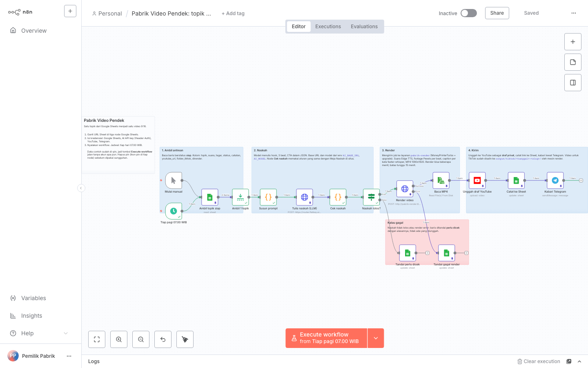Fit workflow to view
Screen dimensions: 588x368
pyautogui.click(x=97, y=339)
